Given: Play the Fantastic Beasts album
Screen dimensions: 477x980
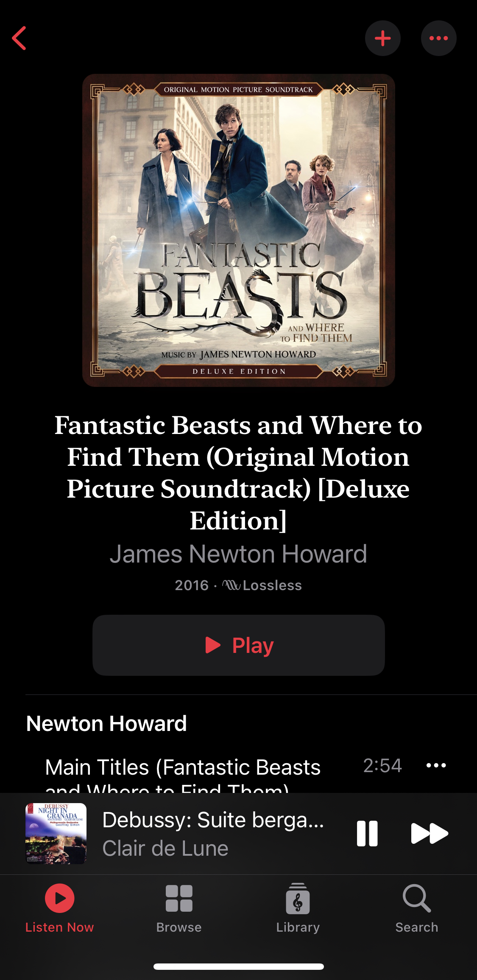Looking at the screenshot, I should coord(239,645).
